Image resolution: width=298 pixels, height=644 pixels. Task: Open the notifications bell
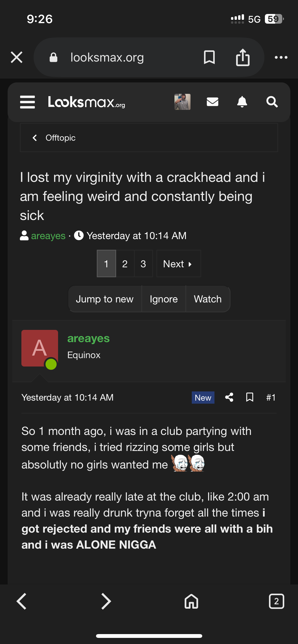pos(242,102)
